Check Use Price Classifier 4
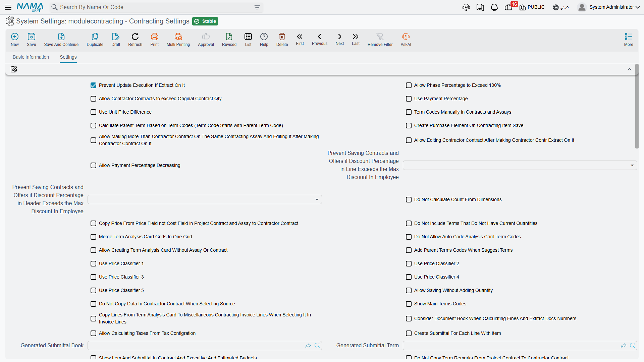This screenshot has width=644, height=362. pyautogui.click(x=409, y=277)
